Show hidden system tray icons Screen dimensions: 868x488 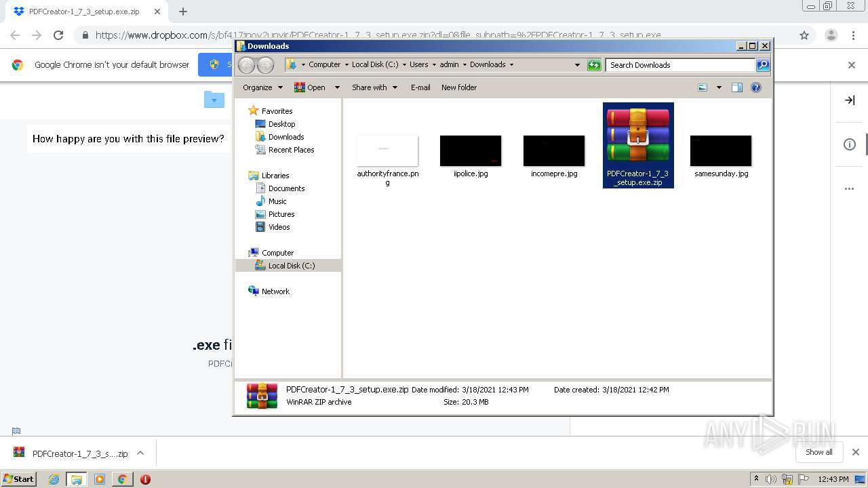pyautogui.click(x=756, y=479)
